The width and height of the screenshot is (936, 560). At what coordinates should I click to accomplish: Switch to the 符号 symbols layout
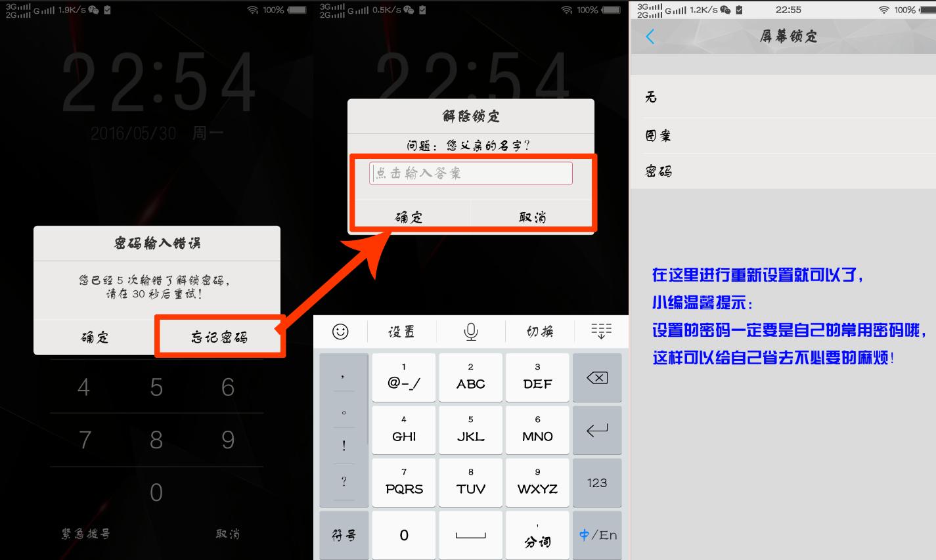pos(344,535)
